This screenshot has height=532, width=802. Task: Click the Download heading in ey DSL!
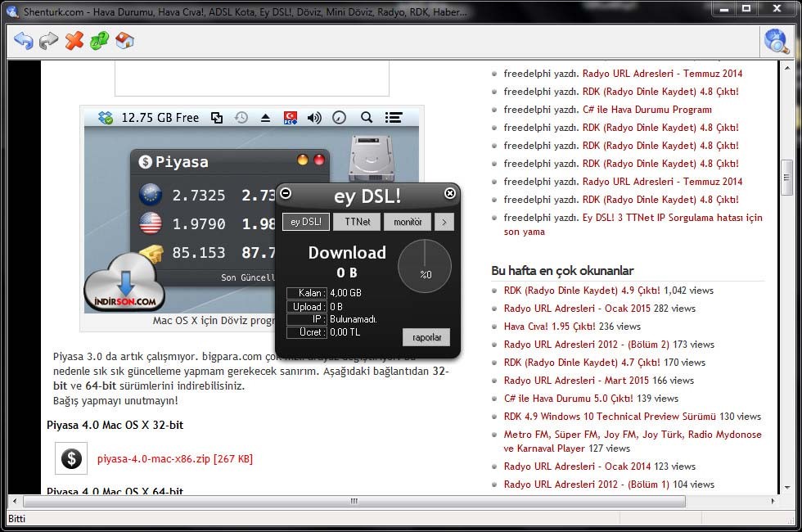[x=347, y=253]
